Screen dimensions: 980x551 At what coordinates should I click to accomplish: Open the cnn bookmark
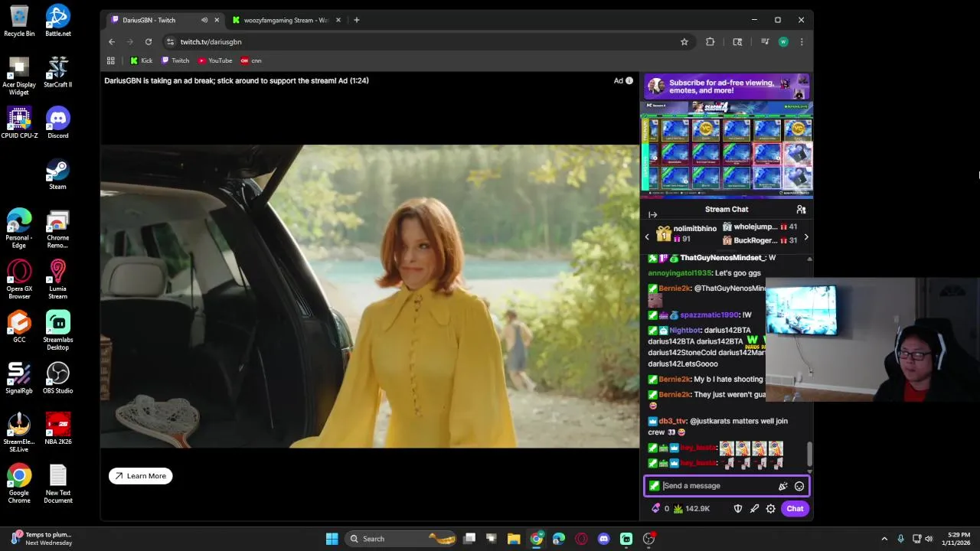251,60
